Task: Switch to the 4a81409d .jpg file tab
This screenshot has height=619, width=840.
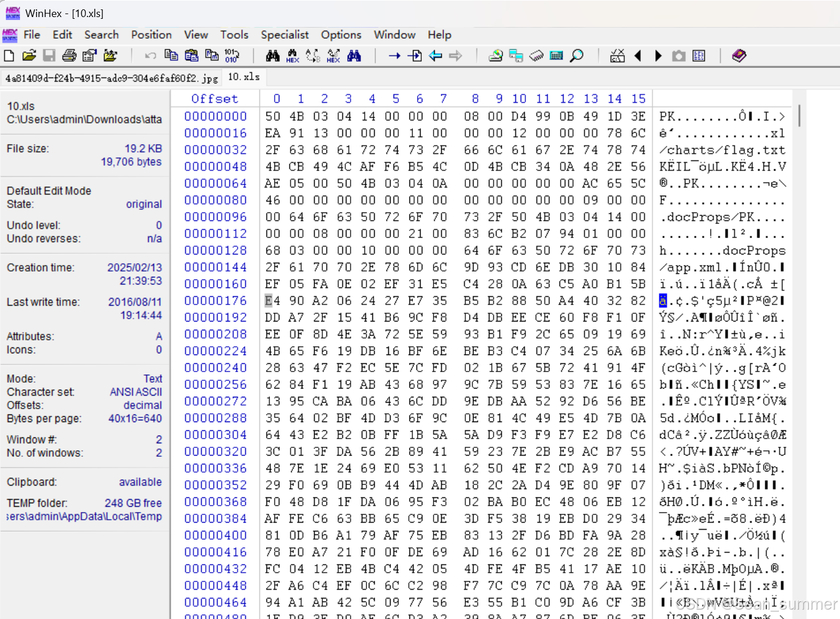Action: tap(112, 78)
